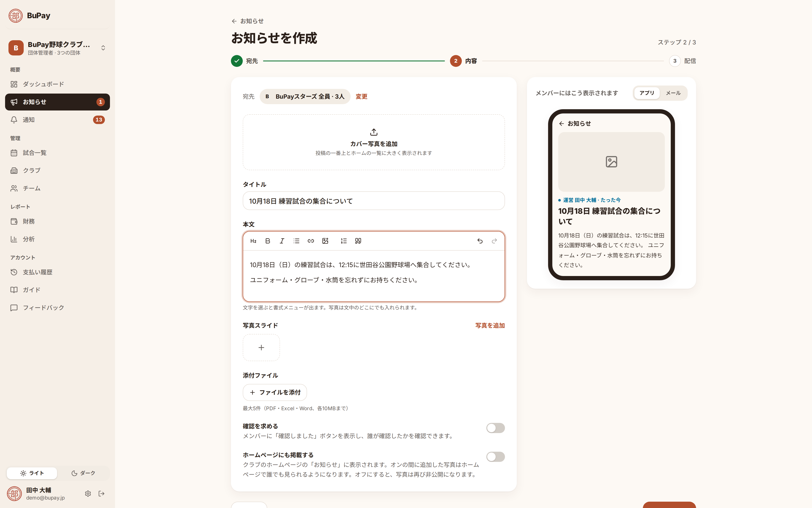Open ダッシュボード in sidebar
The width and height of the screenshot is (812, 508).
pos(57,84)
